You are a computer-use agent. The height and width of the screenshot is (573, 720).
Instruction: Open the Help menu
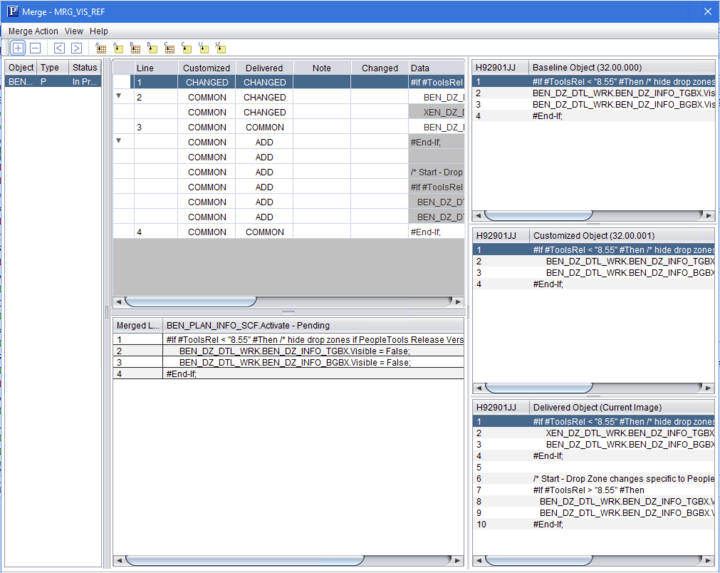[x=99, y=31]
